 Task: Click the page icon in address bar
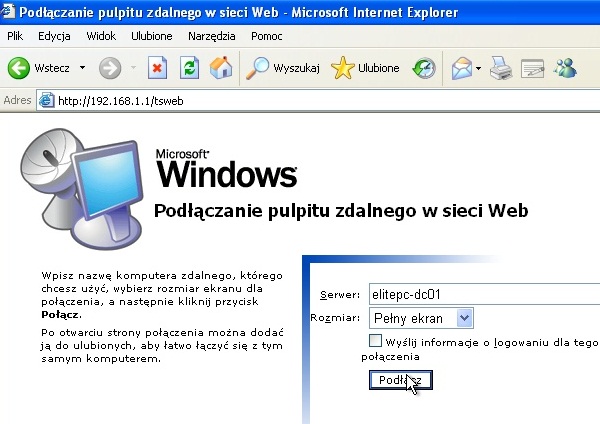(x=46, y=100)
